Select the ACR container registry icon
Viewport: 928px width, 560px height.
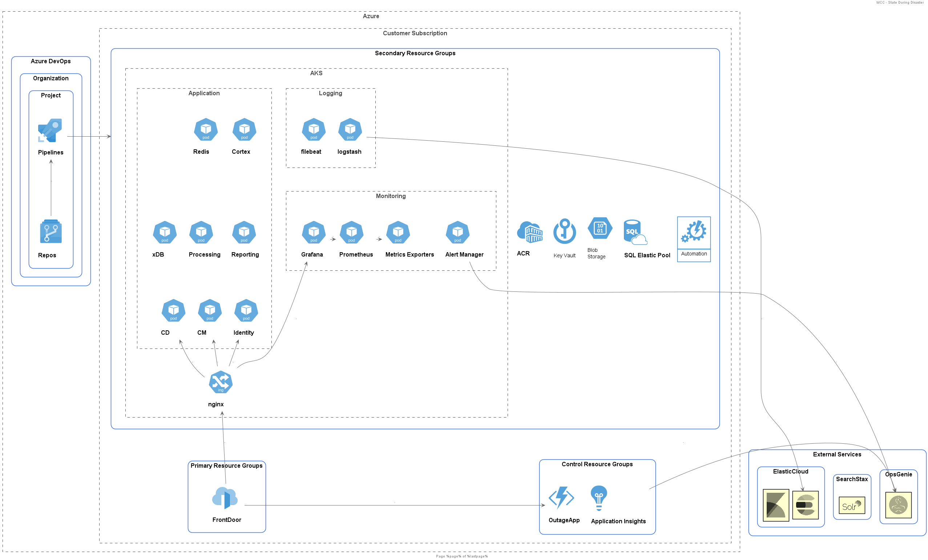point(529,232)
